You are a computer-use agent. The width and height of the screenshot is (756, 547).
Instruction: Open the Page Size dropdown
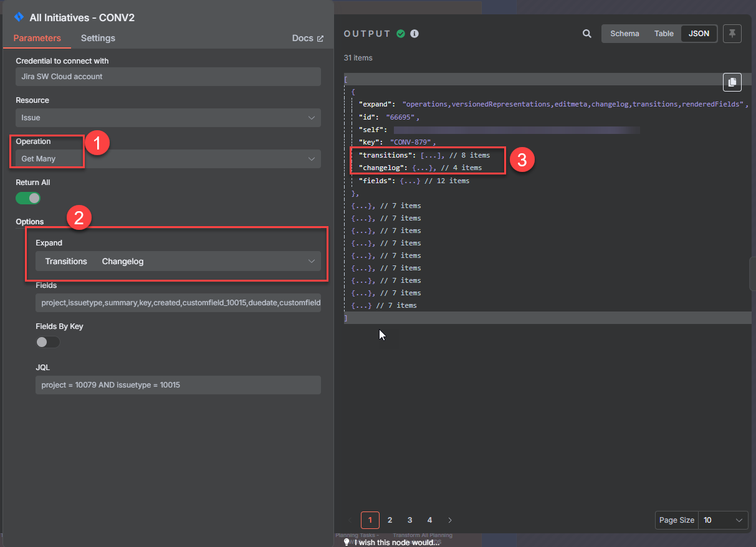tap(723, 520)
